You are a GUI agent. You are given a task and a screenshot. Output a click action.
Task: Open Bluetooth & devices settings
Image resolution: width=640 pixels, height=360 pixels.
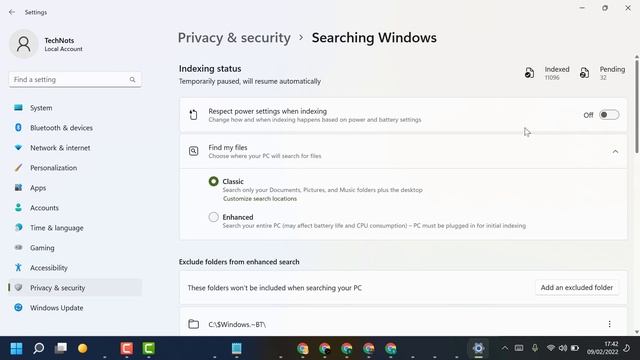coord(75,128)
